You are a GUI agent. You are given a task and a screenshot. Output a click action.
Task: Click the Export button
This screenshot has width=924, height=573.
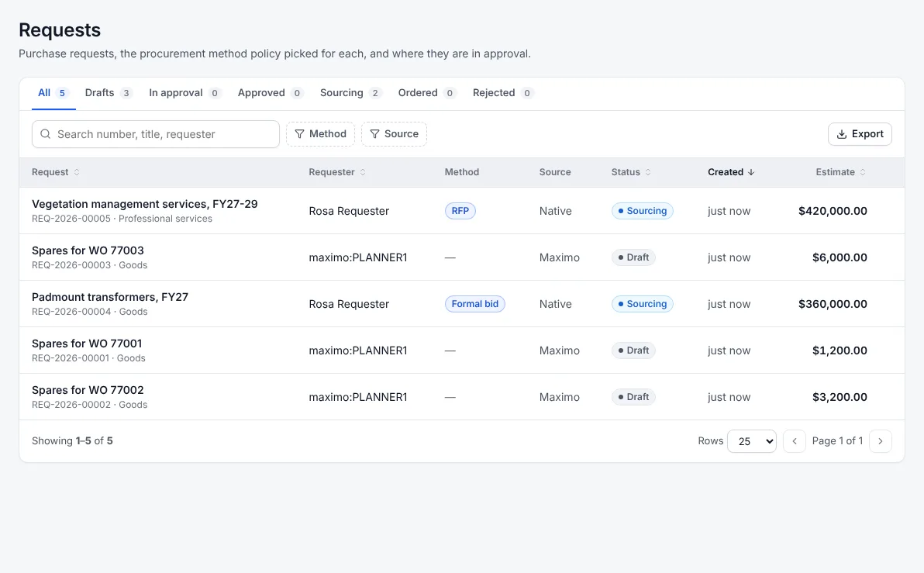(x=860, y=134)
